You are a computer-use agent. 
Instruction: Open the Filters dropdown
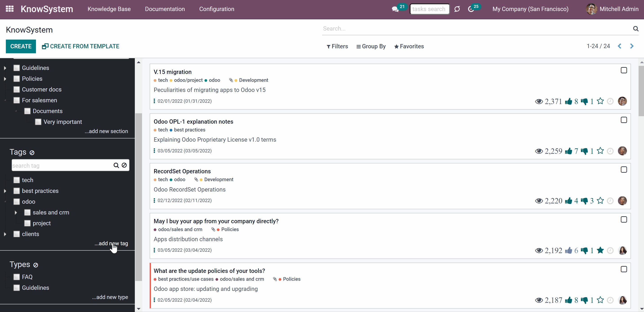pyautogui.click(x=337, y=47)
